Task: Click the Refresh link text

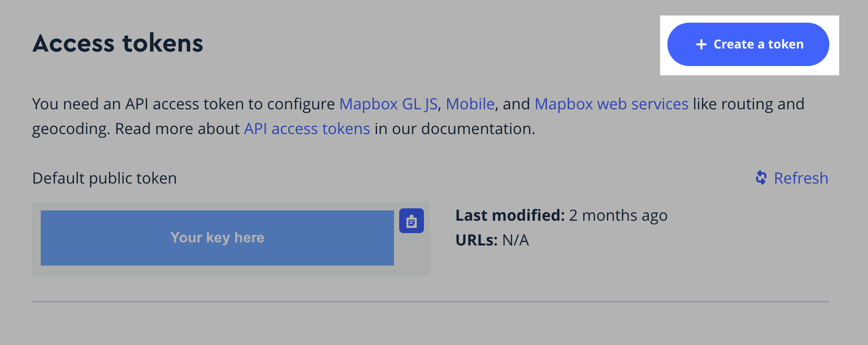Action: [x=801, y=178]
